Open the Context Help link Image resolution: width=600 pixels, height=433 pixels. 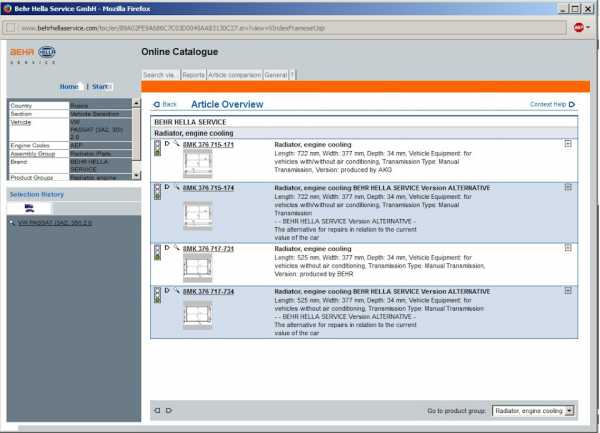552,104
